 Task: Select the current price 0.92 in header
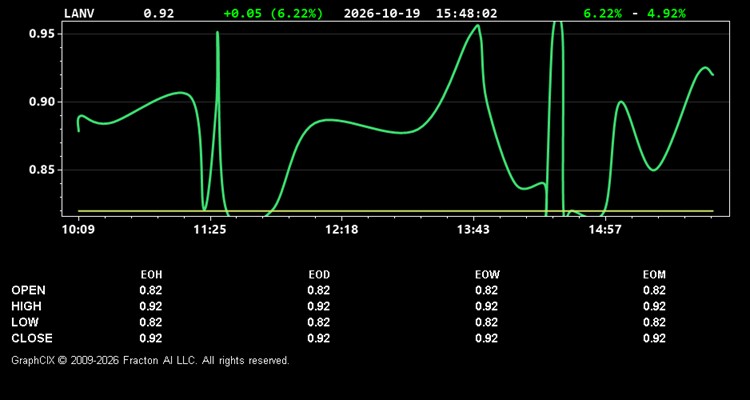[159, 13]
